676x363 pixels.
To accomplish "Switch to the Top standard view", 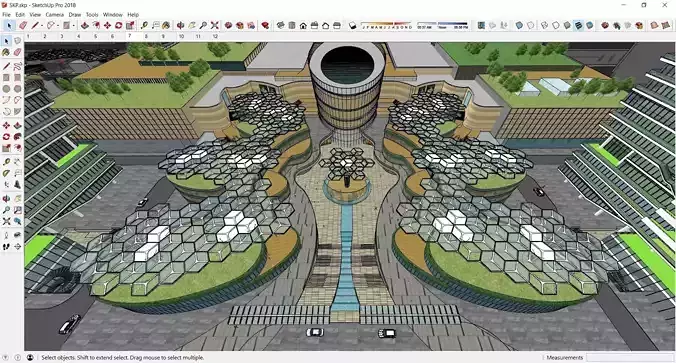I will [292, 25].
